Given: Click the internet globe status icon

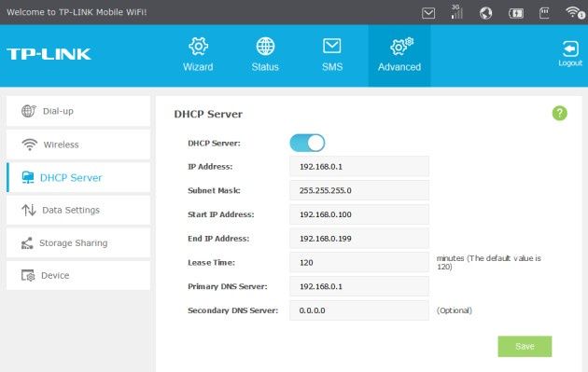Looking at the screenshot, I should 485,13.
